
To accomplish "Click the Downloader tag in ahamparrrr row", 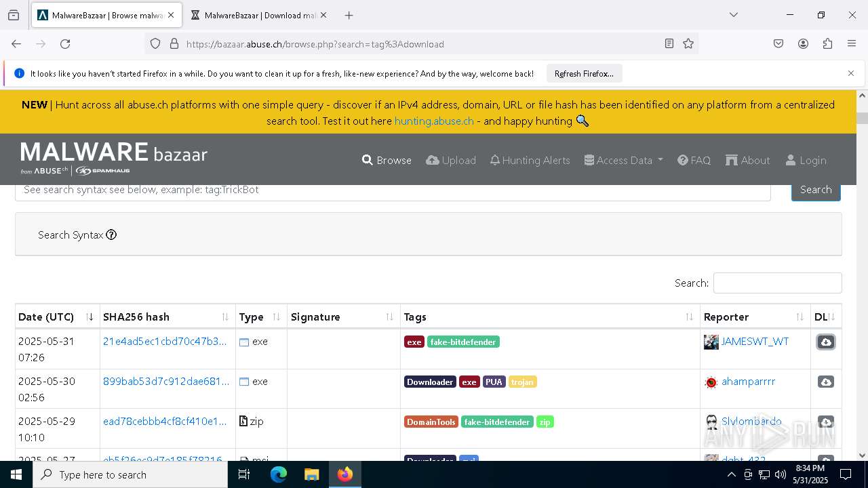I will pyautogui.click(x=430, y=382).
